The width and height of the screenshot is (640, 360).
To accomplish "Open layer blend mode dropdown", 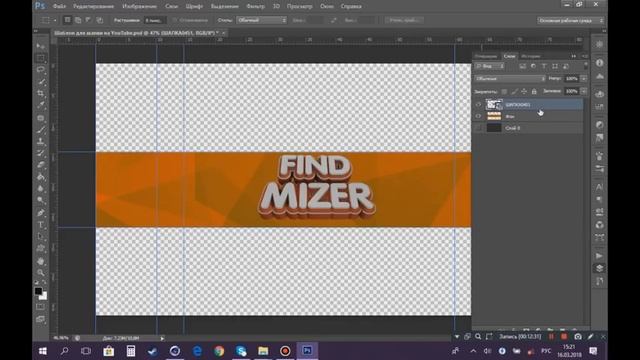I will [x=510, y=79].
